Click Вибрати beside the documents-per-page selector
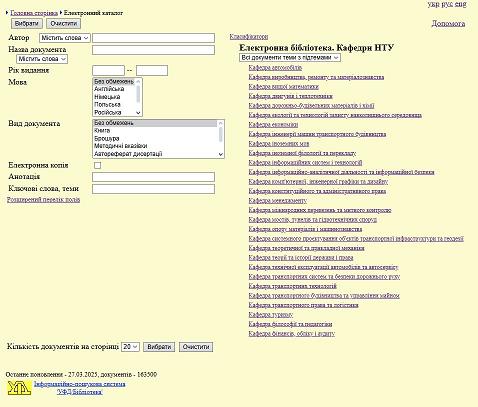The image size is (478, 407). 159,347
